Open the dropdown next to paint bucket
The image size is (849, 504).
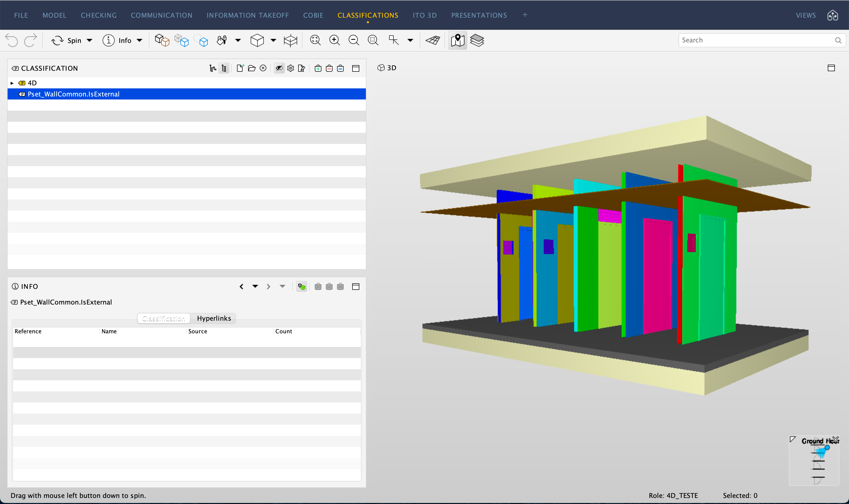(238, 40)
